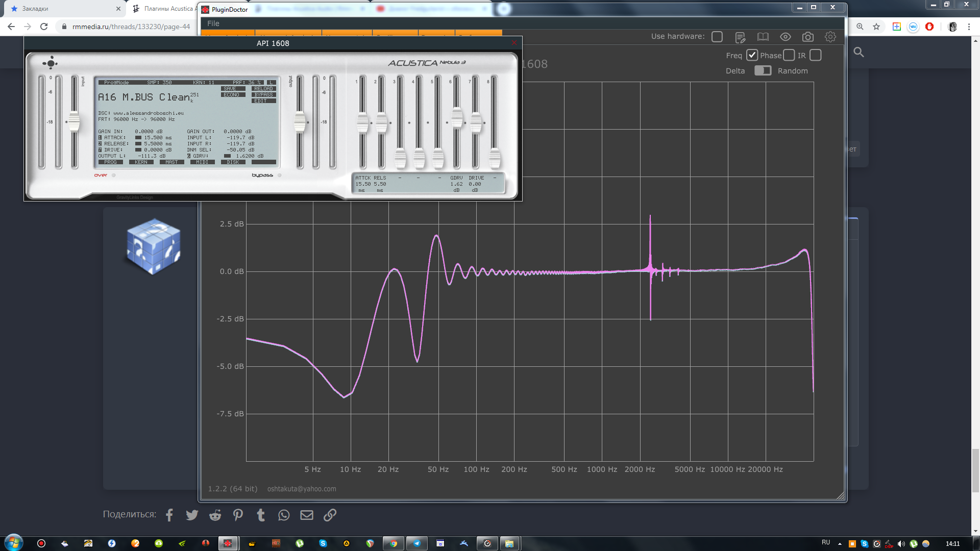Click the ATTACK value 15.500 ms
The image size is (980, 551).
(x=158, y=138)
